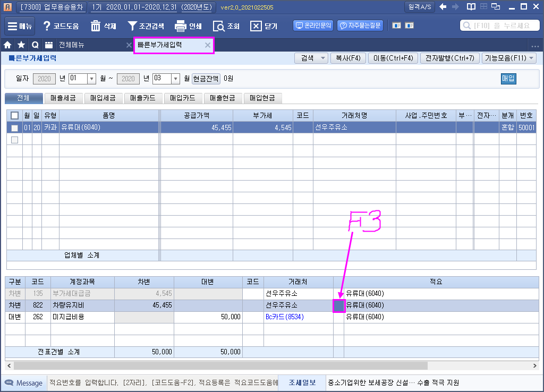Click the back arrow in the title bar
544x392 pixels.
pos(443,6)
